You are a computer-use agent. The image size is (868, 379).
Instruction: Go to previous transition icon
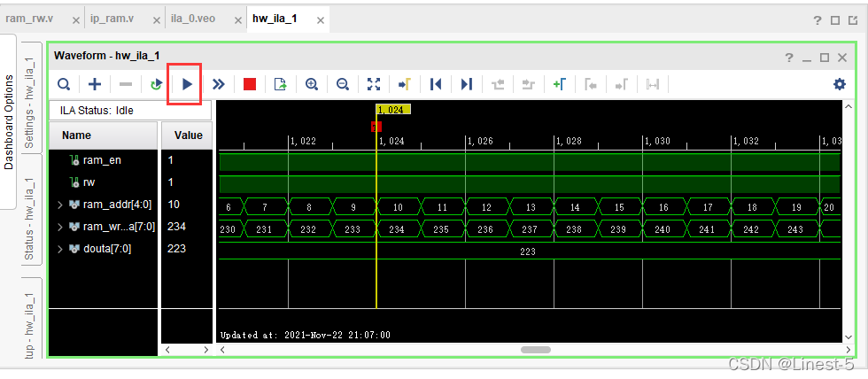pyautogui.click(x=498, y=84)
